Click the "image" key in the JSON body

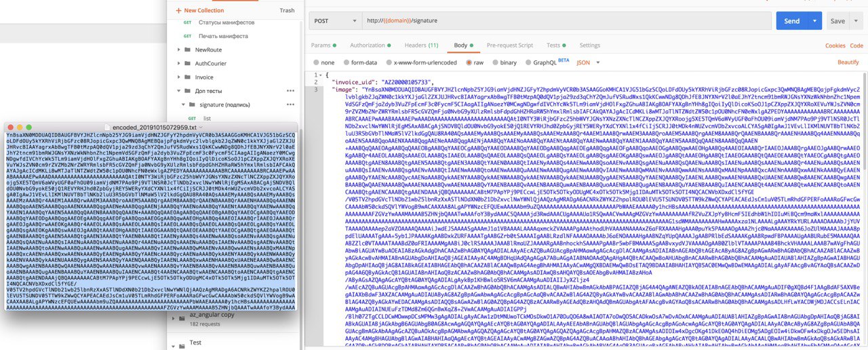click(x=344, y=88)
